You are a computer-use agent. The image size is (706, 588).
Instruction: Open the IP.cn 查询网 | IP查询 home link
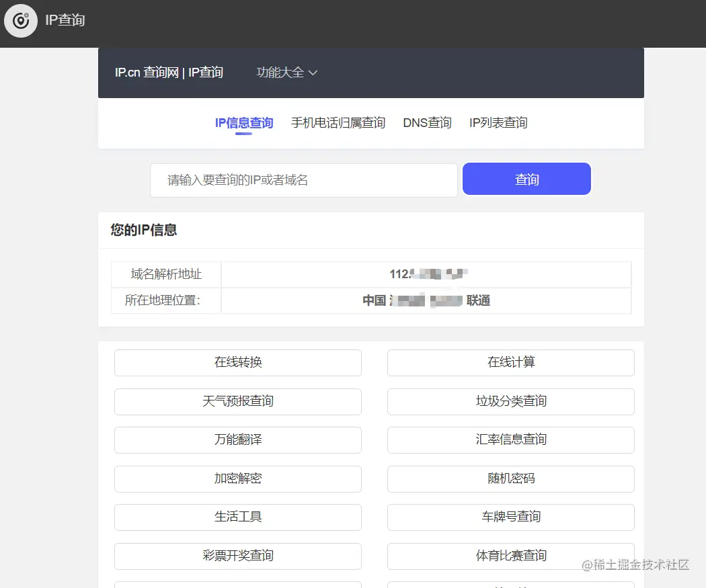pos(169,73)
